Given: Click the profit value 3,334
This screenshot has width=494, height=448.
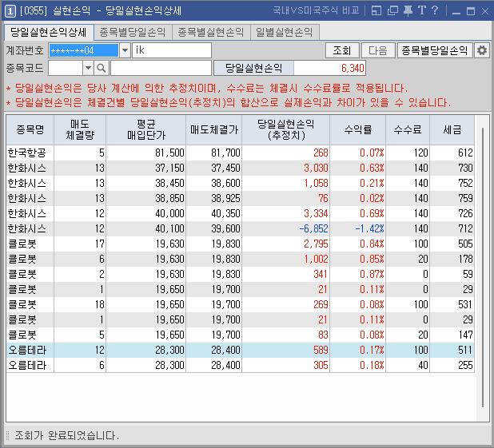Looking at the screenshot, I should 316,213.
